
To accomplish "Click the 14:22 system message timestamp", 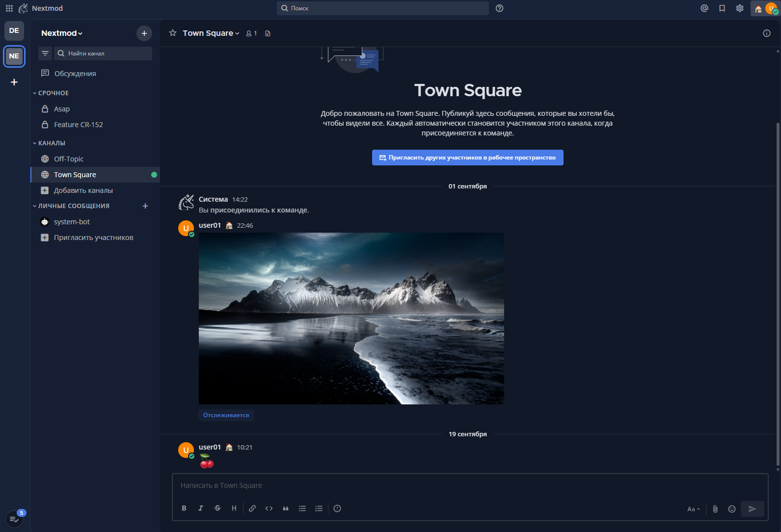I will click(240, 200).
